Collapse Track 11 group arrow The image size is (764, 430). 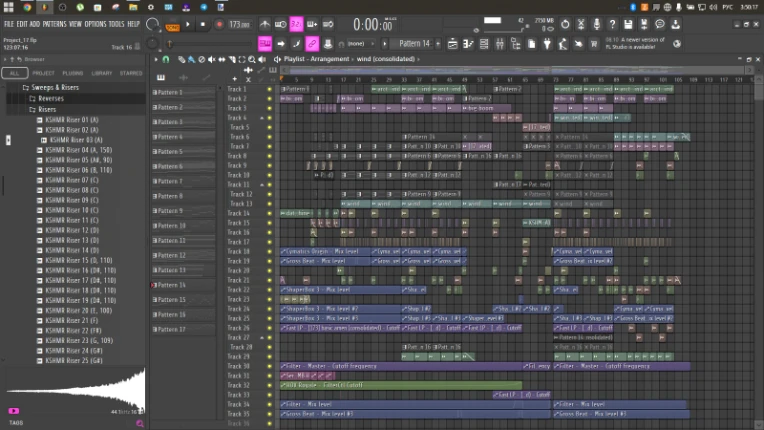[x=262, y=185]
